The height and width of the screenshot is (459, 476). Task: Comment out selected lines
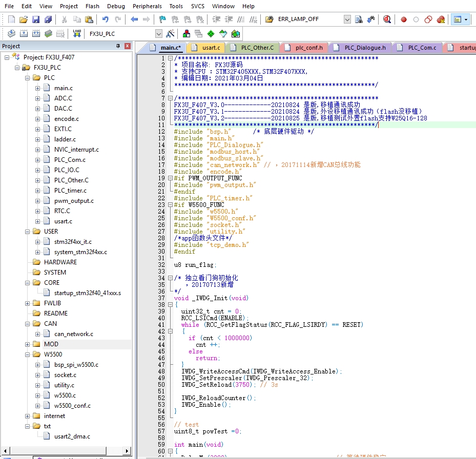241,19
